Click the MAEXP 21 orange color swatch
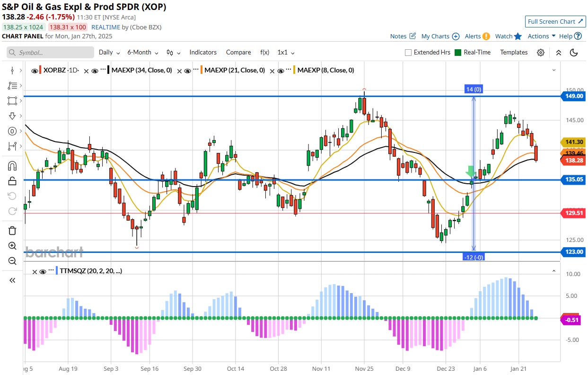This screenshot has height=375, width=588. (x=201, y=71)
